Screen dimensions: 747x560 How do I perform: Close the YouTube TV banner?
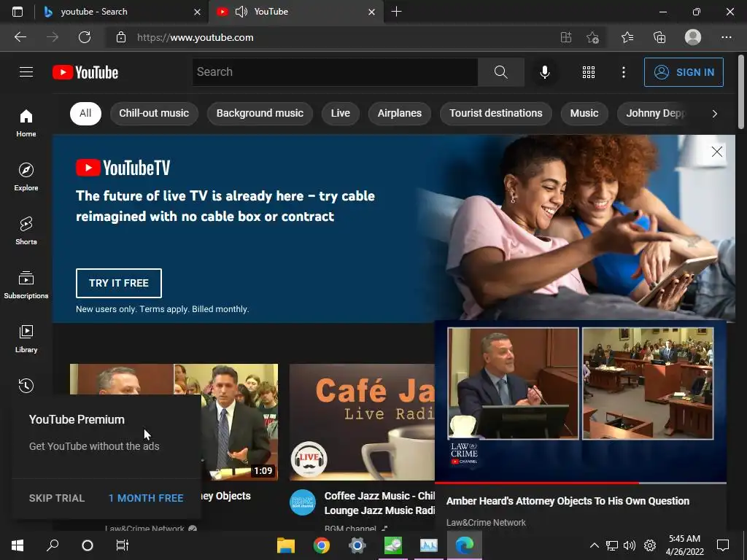716,152
